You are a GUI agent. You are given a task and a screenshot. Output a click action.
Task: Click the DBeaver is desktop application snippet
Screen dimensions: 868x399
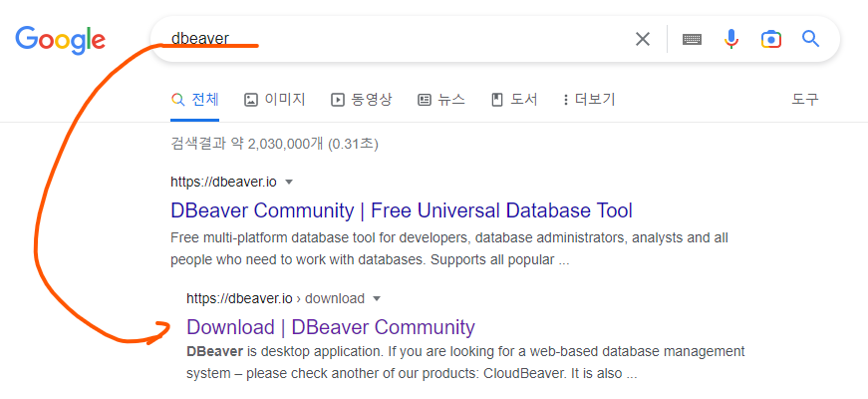pos(465,362)
